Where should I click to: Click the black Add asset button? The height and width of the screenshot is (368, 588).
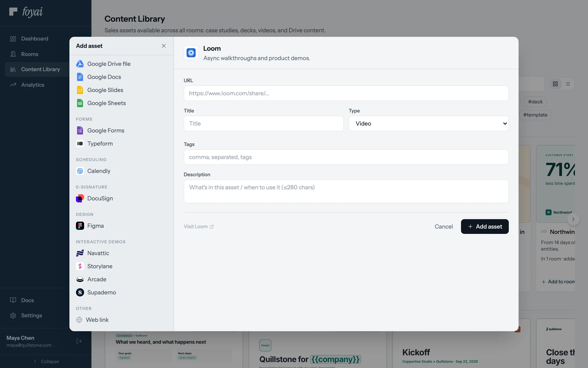[x=485, y=226]
